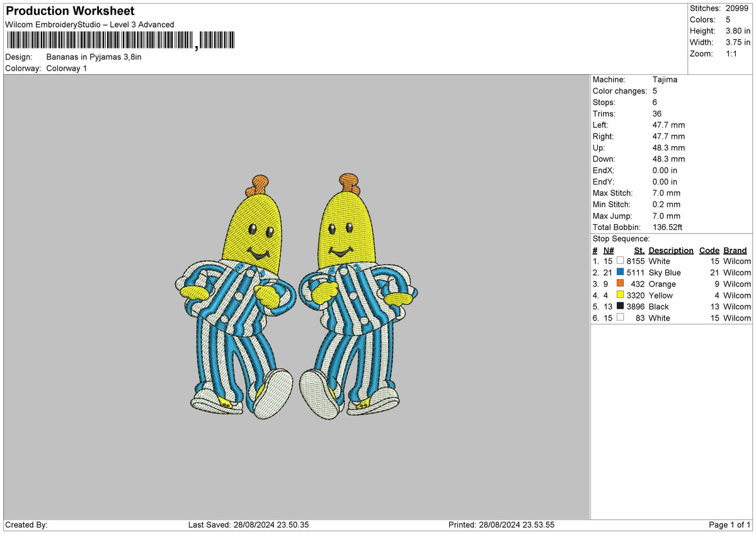Click the barcode under the worksheet title
756x534 pixels.
[120, 41]
